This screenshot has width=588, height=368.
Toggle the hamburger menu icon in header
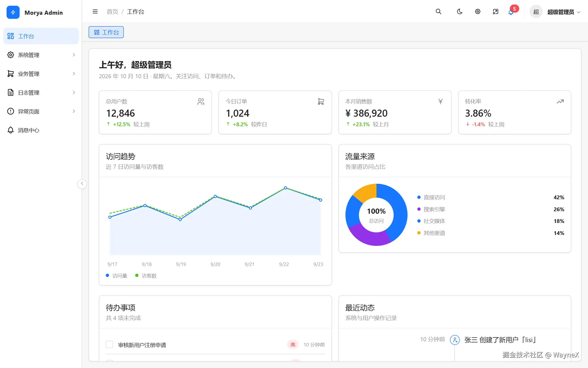[x=95, y=11]
